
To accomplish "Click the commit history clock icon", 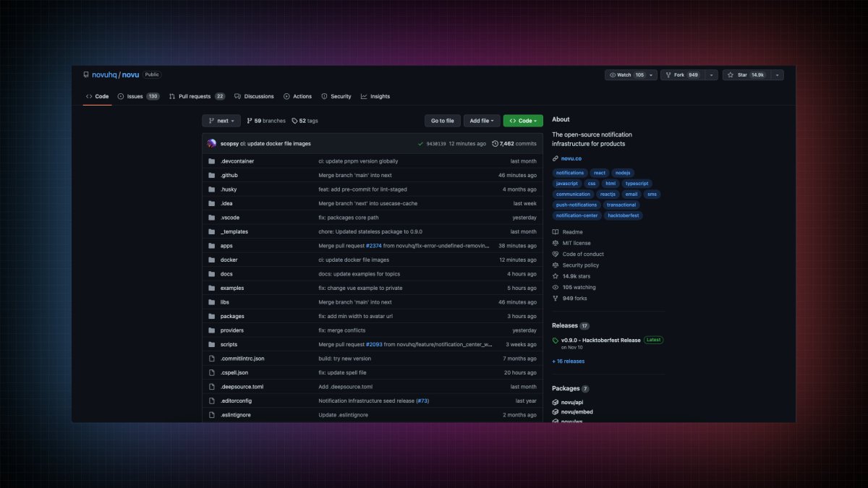I will point(495,144).
